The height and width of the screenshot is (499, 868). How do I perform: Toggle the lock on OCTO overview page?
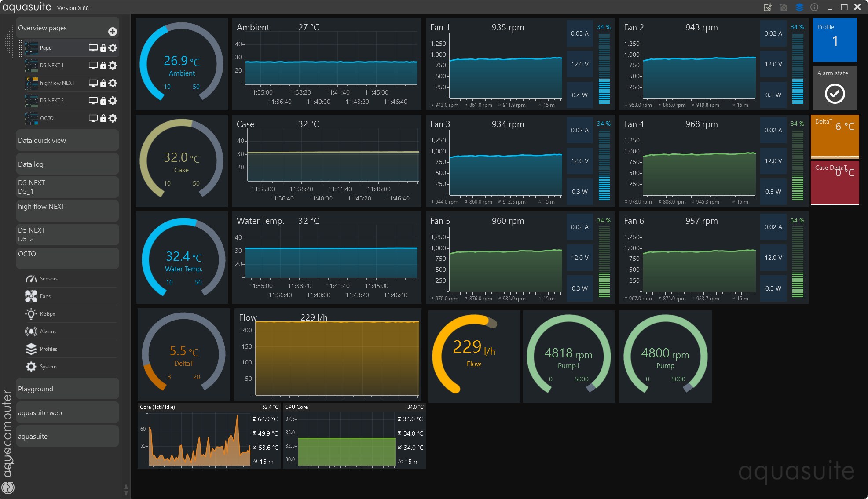[x=103, y=118]
